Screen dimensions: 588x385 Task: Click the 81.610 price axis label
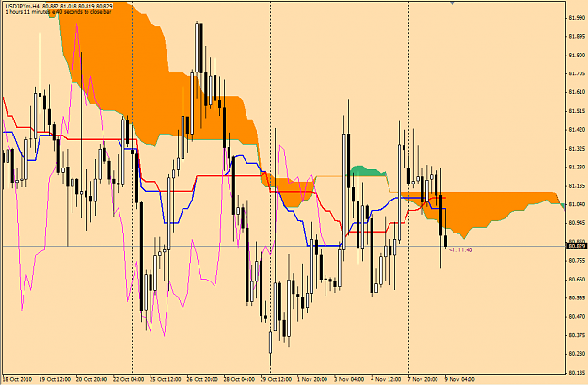coord(577,92)
